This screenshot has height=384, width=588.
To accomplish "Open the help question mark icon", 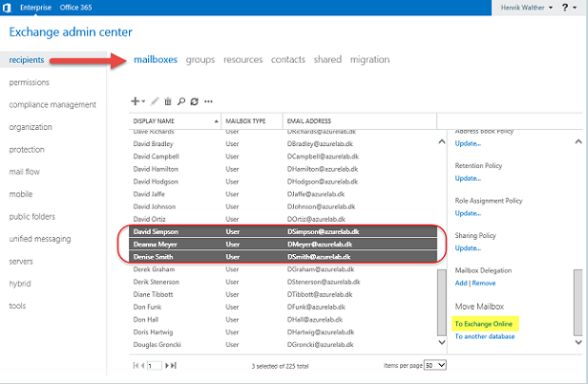I will coord(565,7).
